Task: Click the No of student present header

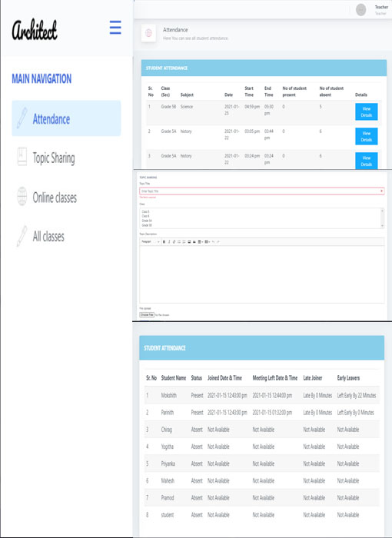Action: [294, 91]
